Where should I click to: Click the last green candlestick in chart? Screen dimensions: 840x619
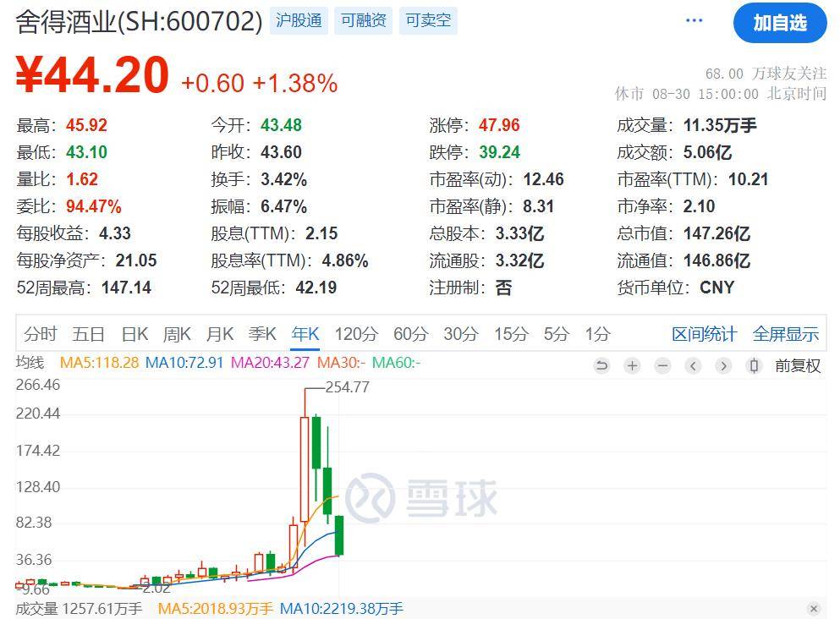click(x=339, y=535)
